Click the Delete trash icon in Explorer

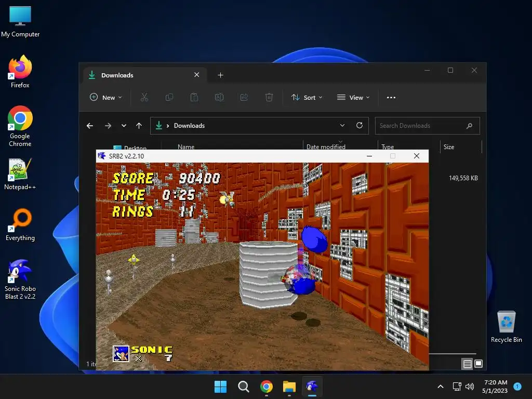coord(269,97)
